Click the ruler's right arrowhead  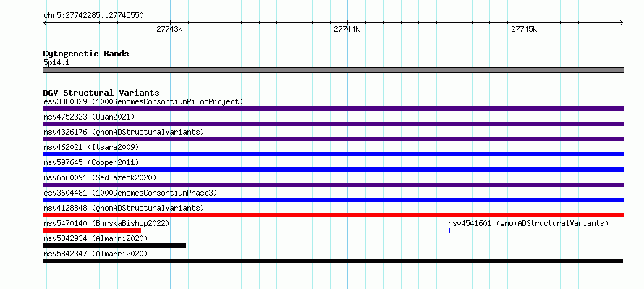[621, 22]
